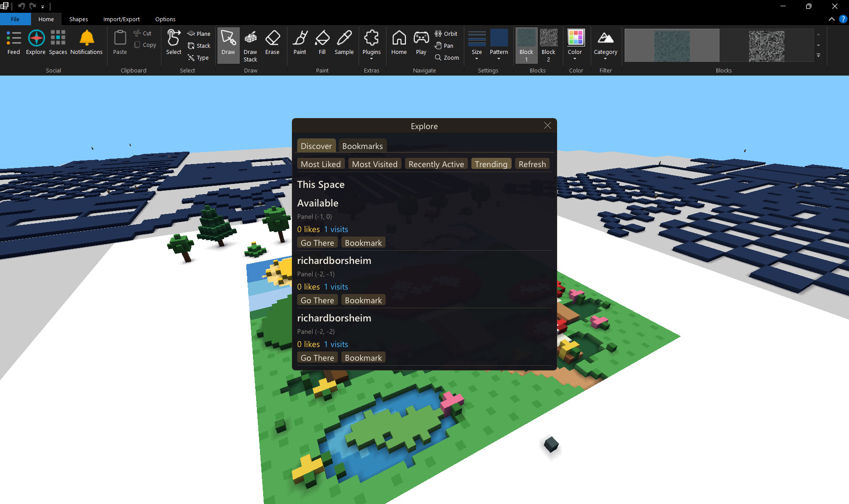Close the Explore dialog
849x504 pixels.
[x=547, y=126]
